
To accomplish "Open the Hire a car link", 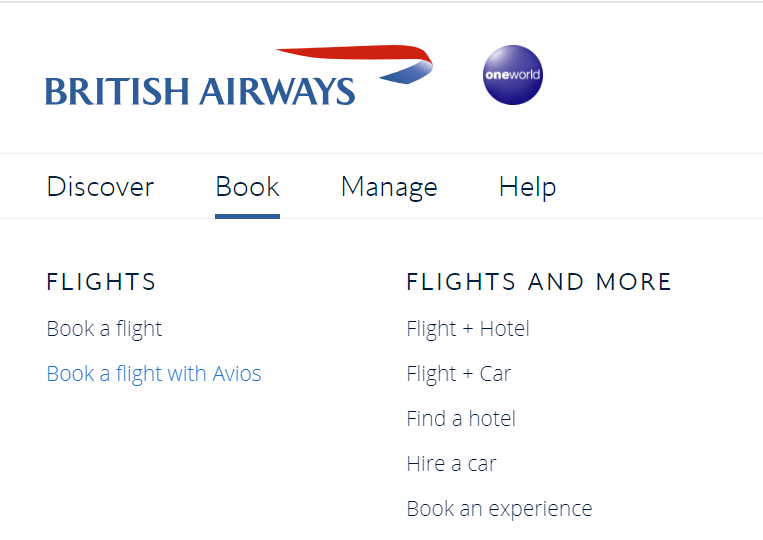I will click(x=451, y=464).
